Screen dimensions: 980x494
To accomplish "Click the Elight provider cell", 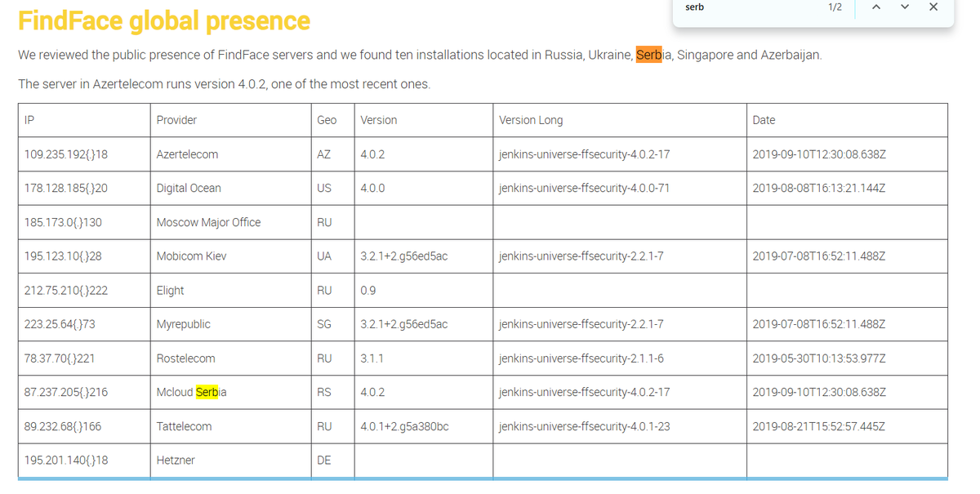I will pyautogui.click(x=230, y=290).
